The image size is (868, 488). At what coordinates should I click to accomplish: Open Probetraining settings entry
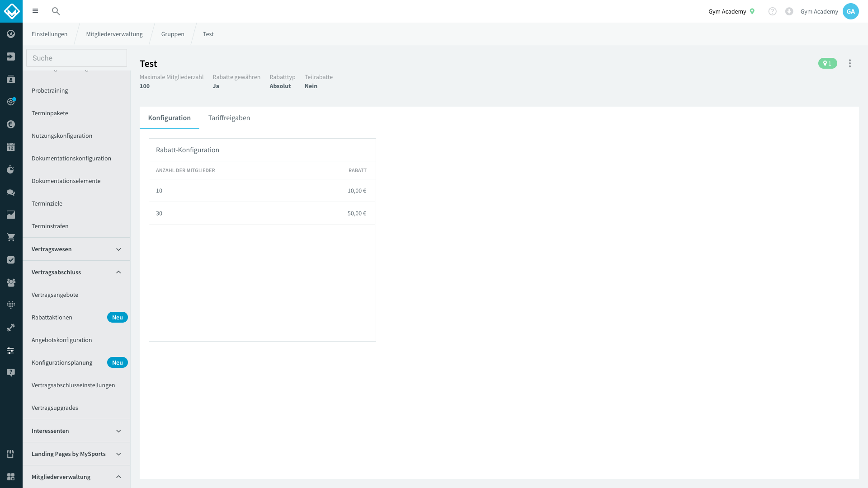coord(76,91)
